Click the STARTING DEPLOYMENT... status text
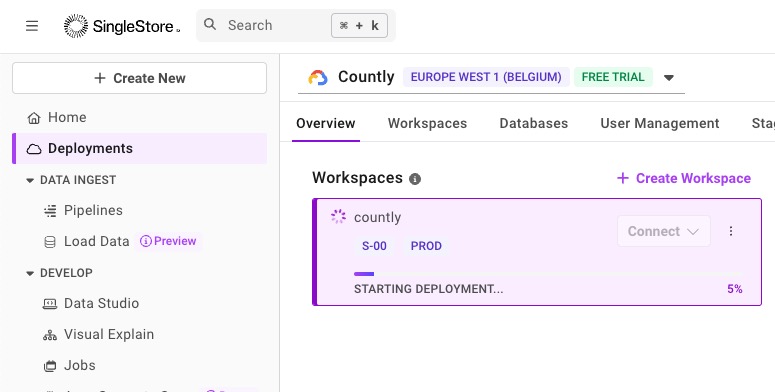The image size is (775, 392). click(429, 289)
